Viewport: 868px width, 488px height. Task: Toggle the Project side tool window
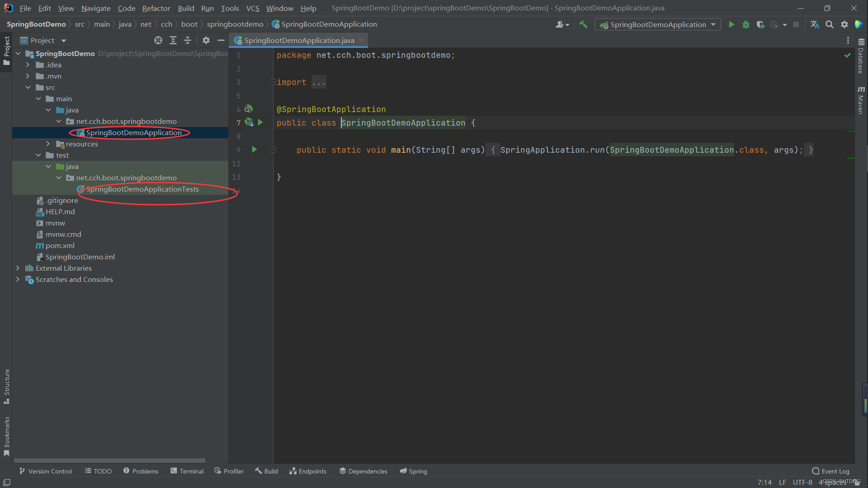click(x=7, y=51)
